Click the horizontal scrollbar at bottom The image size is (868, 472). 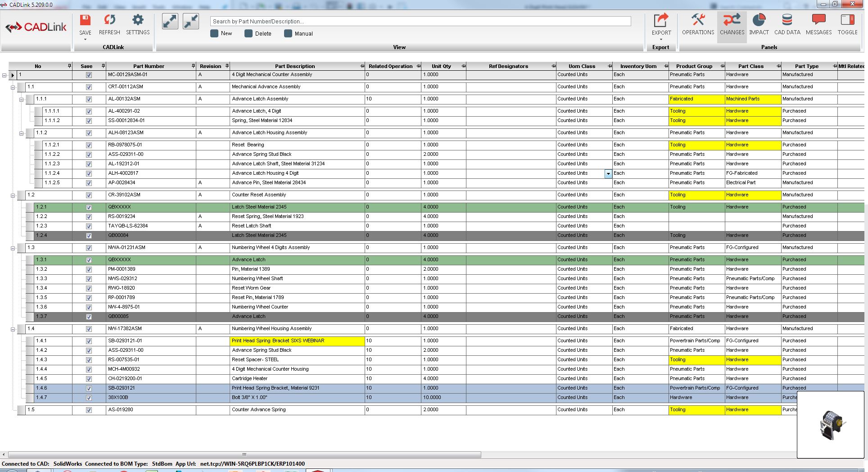click(x=244, y=454)
